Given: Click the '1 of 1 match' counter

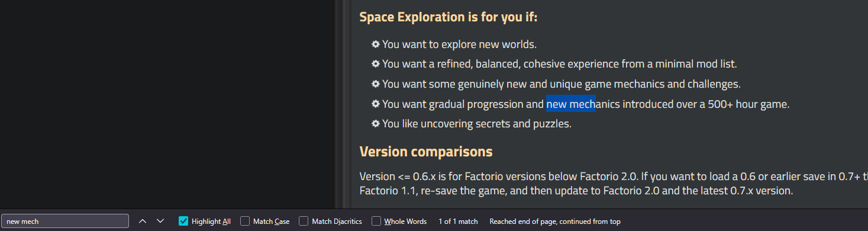Looking at the screenshot, I should click(458, 222).
